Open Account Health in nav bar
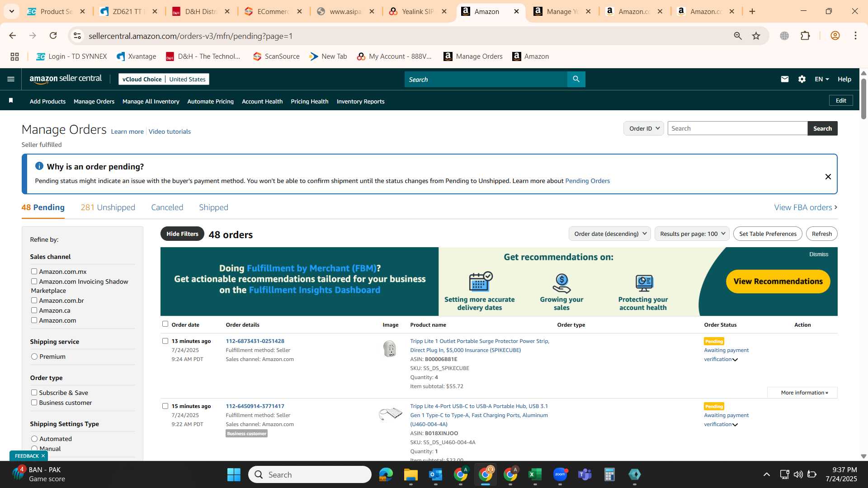Image resolution: width=868 pixels, height=488 pixels. 262,102
